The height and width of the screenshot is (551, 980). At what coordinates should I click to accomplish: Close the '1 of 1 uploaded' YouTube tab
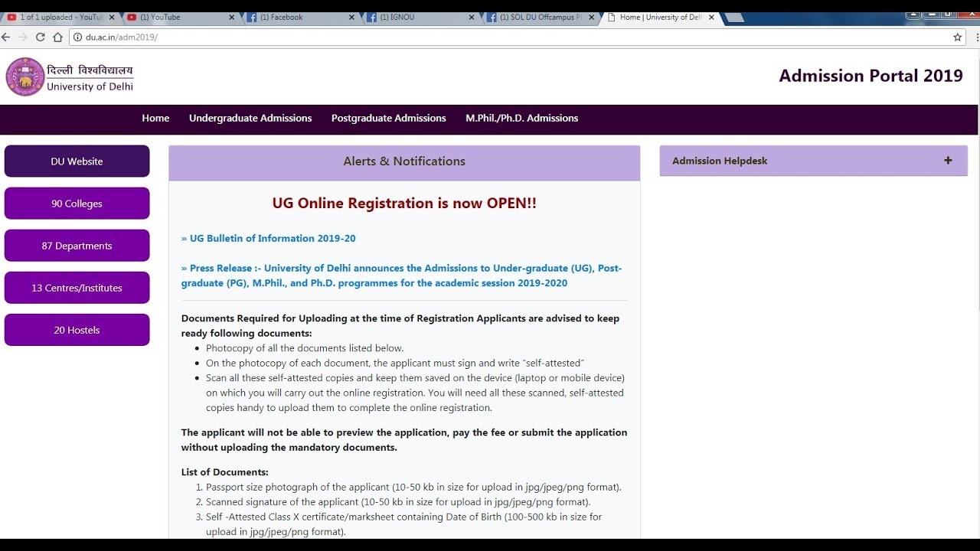point(110,17)
